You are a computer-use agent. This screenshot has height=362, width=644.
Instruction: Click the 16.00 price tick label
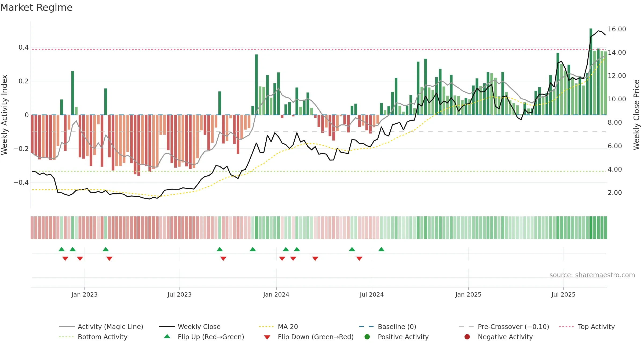617,29
